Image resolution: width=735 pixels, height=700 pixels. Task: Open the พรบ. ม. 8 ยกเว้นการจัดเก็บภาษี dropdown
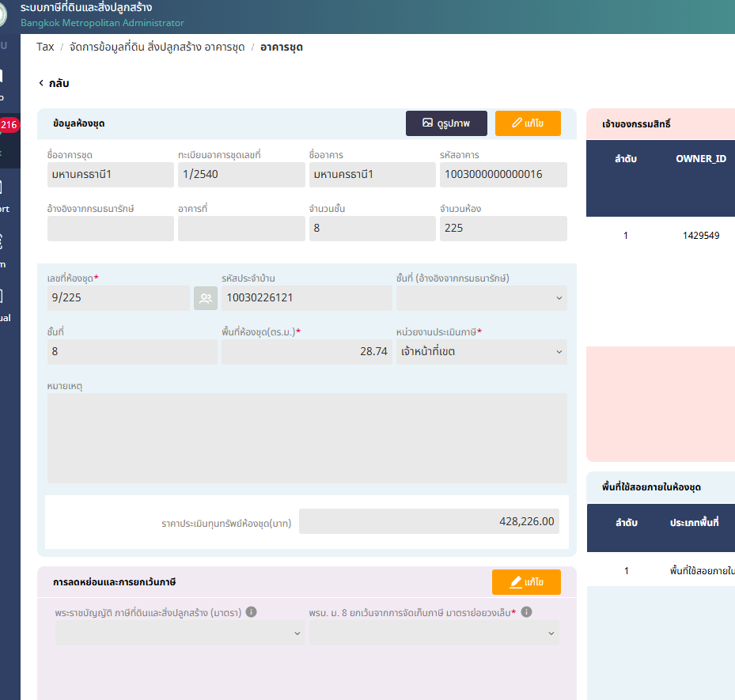click(x=434, y=633)
